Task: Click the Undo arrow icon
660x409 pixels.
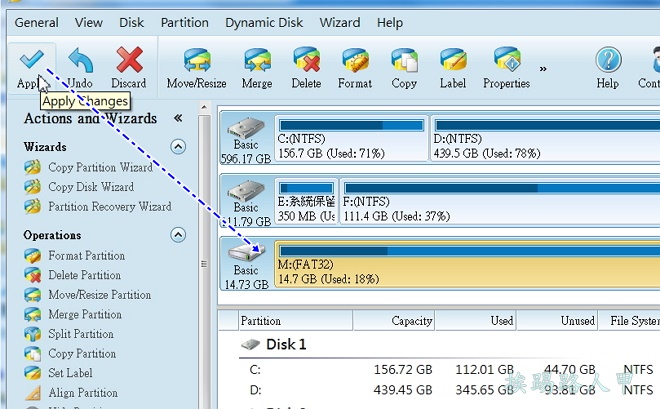Action: point(80,60)
